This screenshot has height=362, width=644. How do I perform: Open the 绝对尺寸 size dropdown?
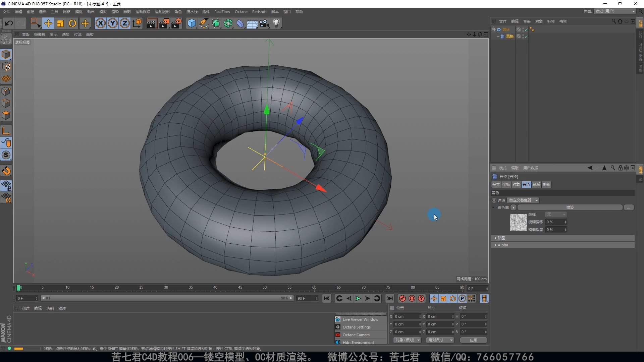coord(440,340)
